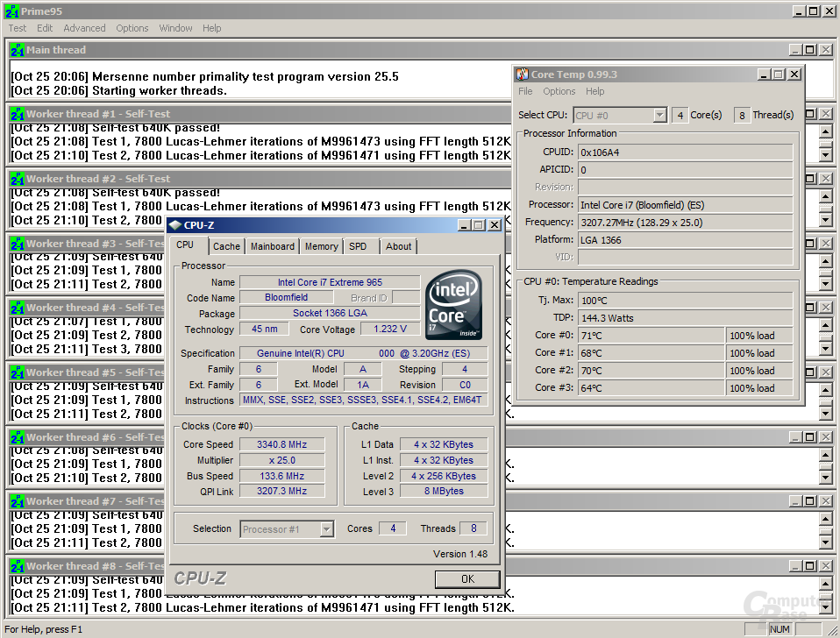Switch to the Memory tab in CPU-Z
Screen dimensions: 840x638
(x=322, y=246)
